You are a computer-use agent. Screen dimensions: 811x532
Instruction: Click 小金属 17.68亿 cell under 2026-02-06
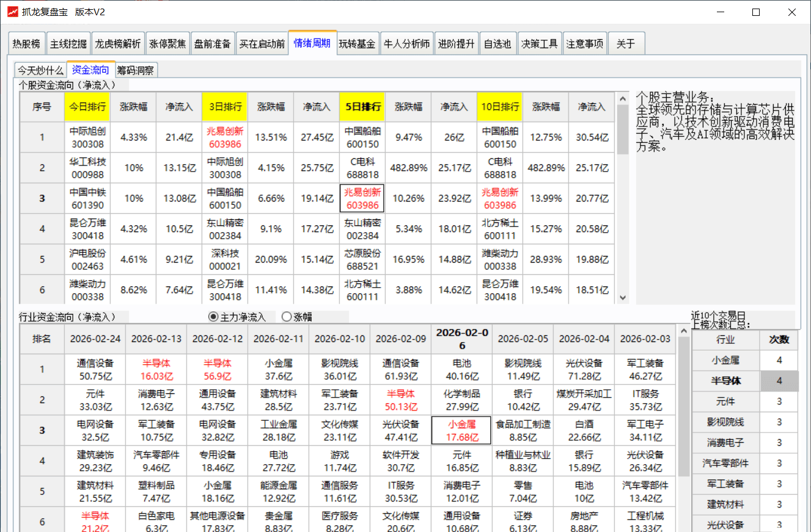pos(461,431)
